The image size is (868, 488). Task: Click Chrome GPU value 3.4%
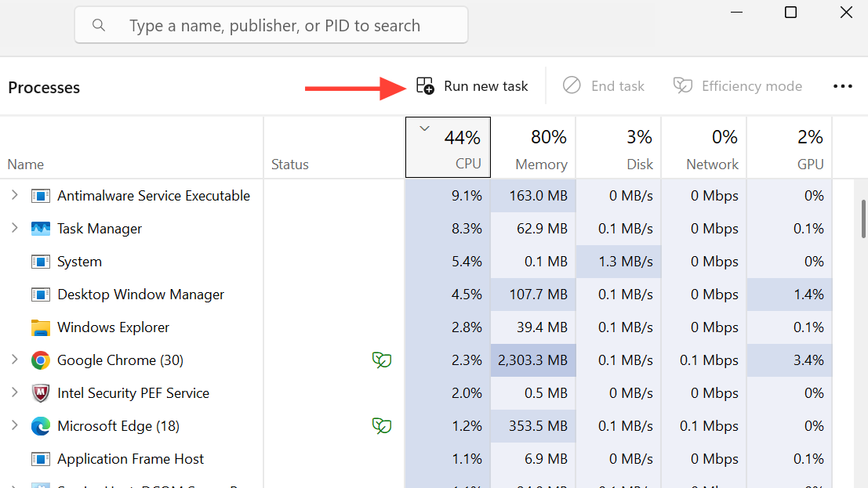point(808,360)
